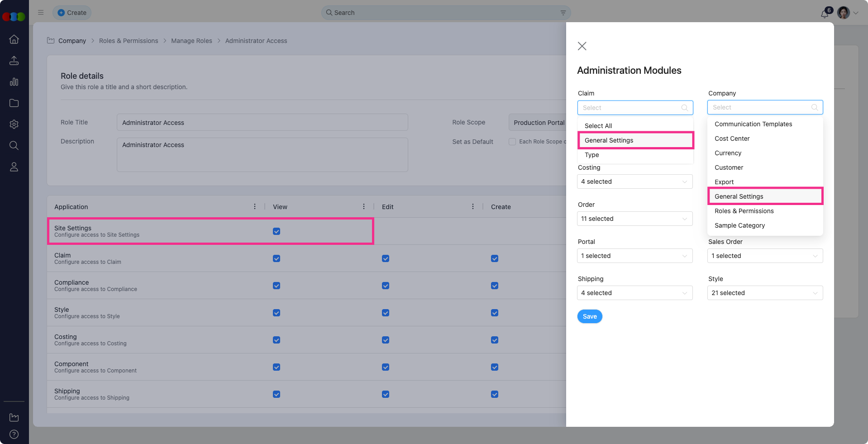Expand the Style 21 selected dropdown
Viewport: 868px width, 444px height.
pos(765,293)
